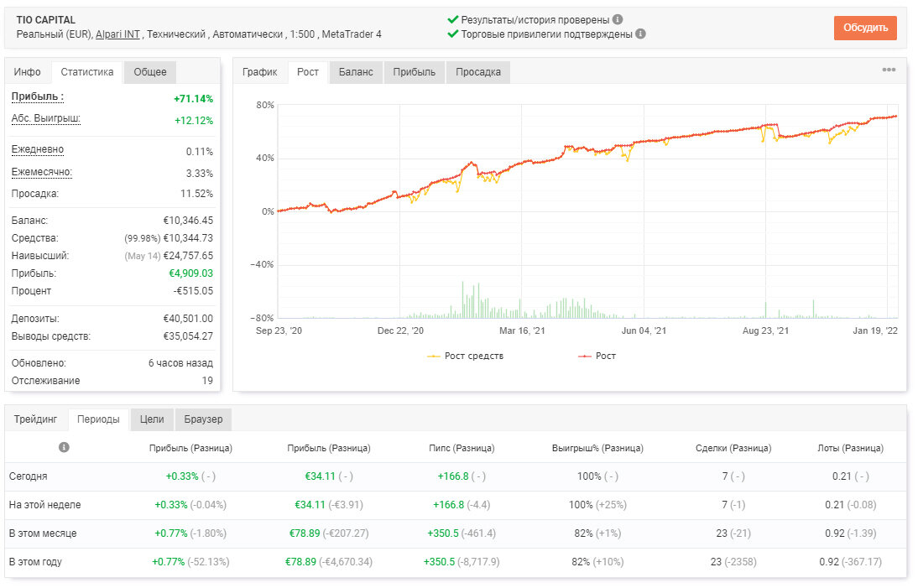Click the Абс. Выигрыш label
Image resolution: width=918 pixels, height=588 pixels.
(x=45, y=118)
